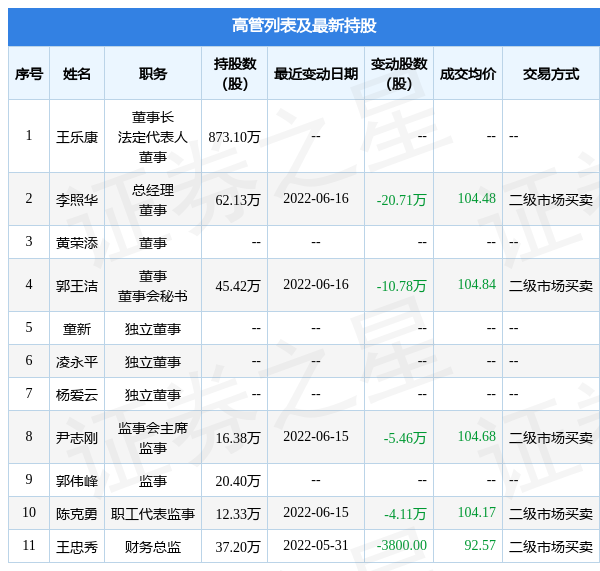Select the name 尹志刚
The height and width of the screenshot is (571, 600).
tap(77, 438)
